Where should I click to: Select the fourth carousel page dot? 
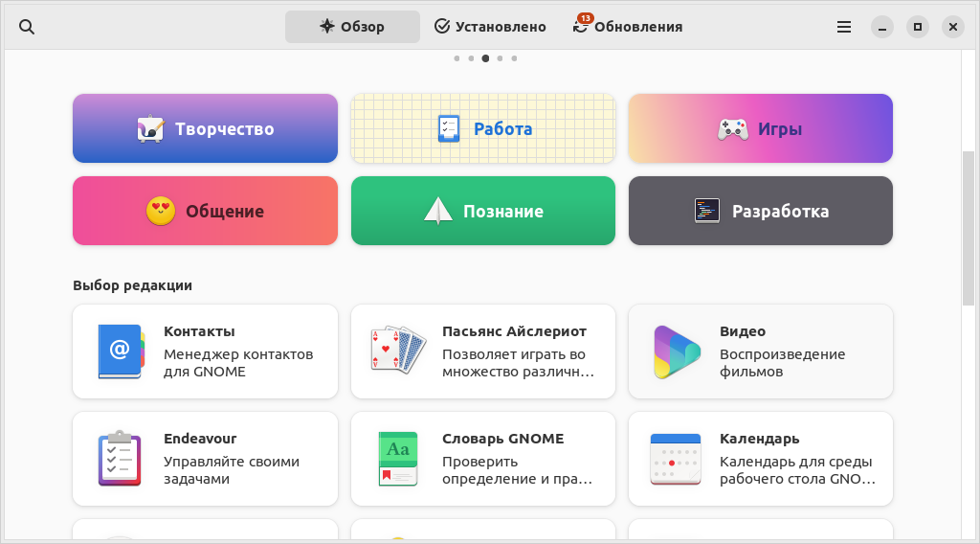pos(500,58)
